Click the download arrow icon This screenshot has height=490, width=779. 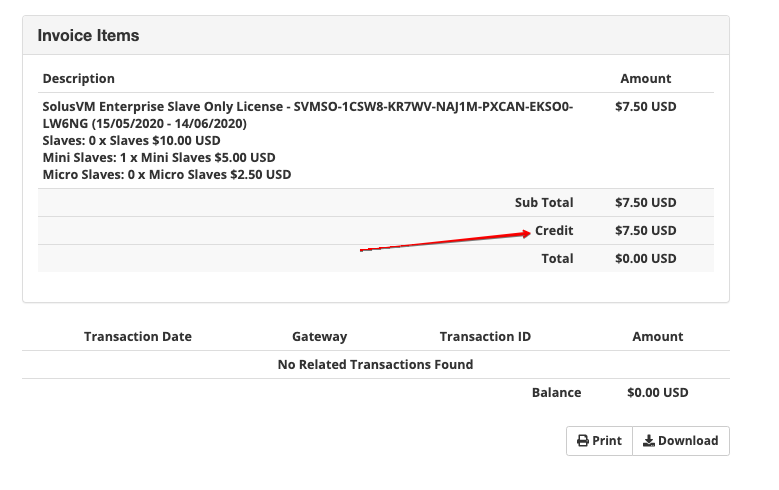click(x=648, y=441)
